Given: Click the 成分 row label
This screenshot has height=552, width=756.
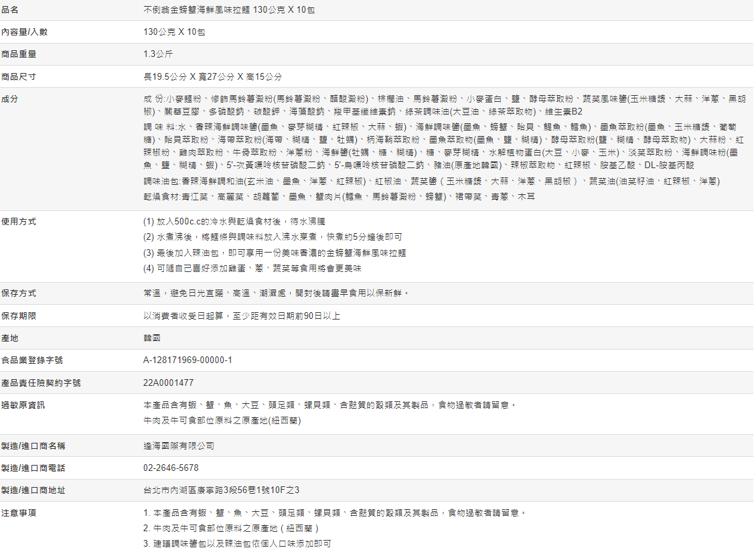Looking at the screenshot, I should pyautogui.click(x=10, y=99).
